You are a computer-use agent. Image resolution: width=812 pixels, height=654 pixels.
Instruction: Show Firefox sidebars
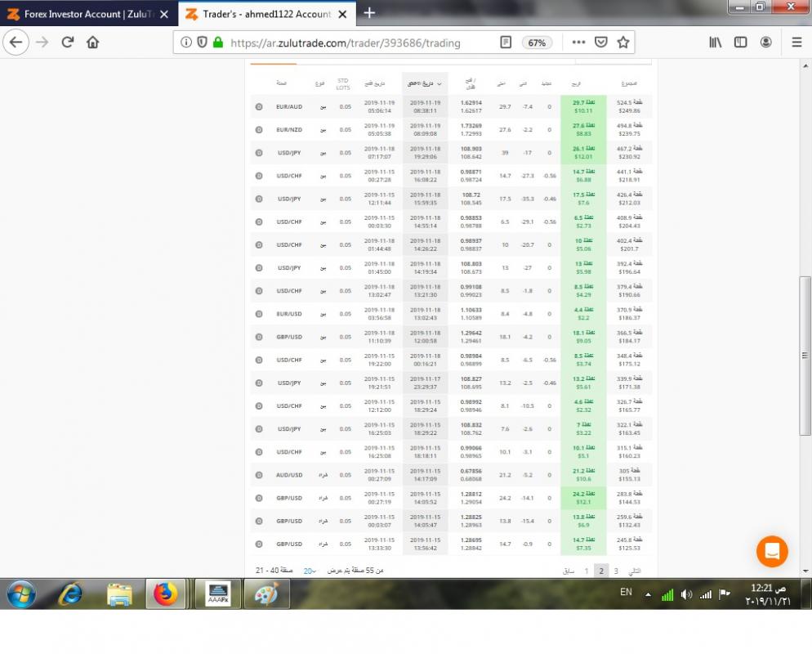[x=741, y=43]
